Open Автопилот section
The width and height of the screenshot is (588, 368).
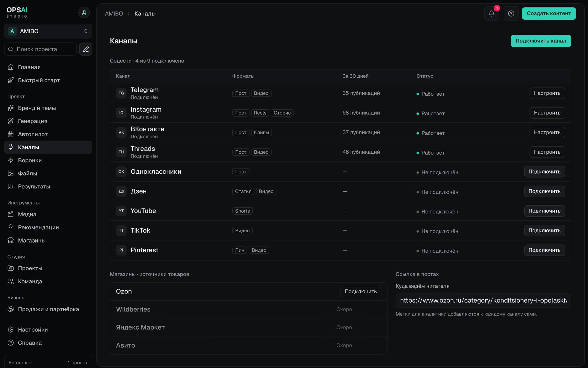point(48,134)
